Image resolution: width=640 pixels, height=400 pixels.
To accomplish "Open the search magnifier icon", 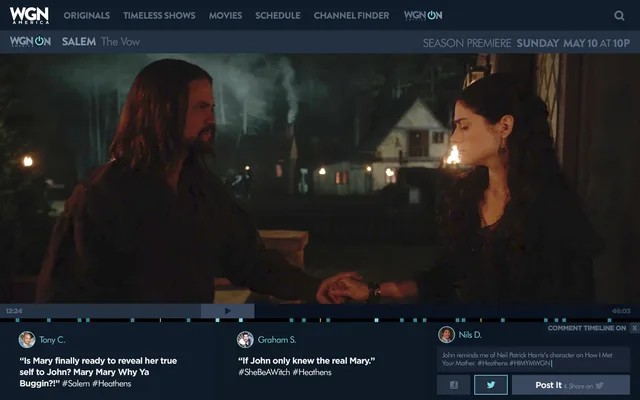I will [619, 16].
